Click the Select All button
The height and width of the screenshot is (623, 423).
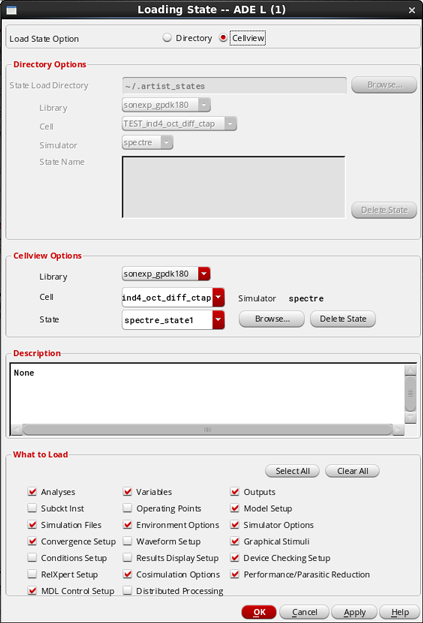(x=292, y=471)
